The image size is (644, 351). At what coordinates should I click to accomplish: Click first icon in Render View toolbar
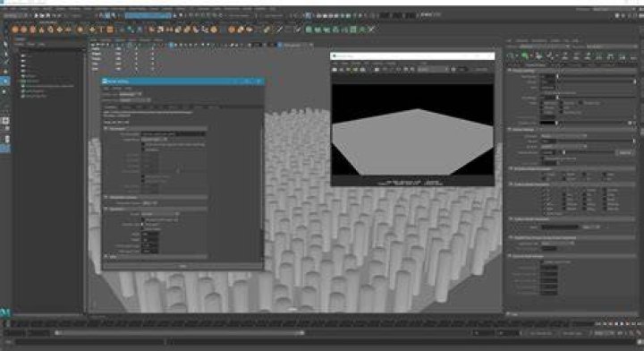click(x=335, y=70)
